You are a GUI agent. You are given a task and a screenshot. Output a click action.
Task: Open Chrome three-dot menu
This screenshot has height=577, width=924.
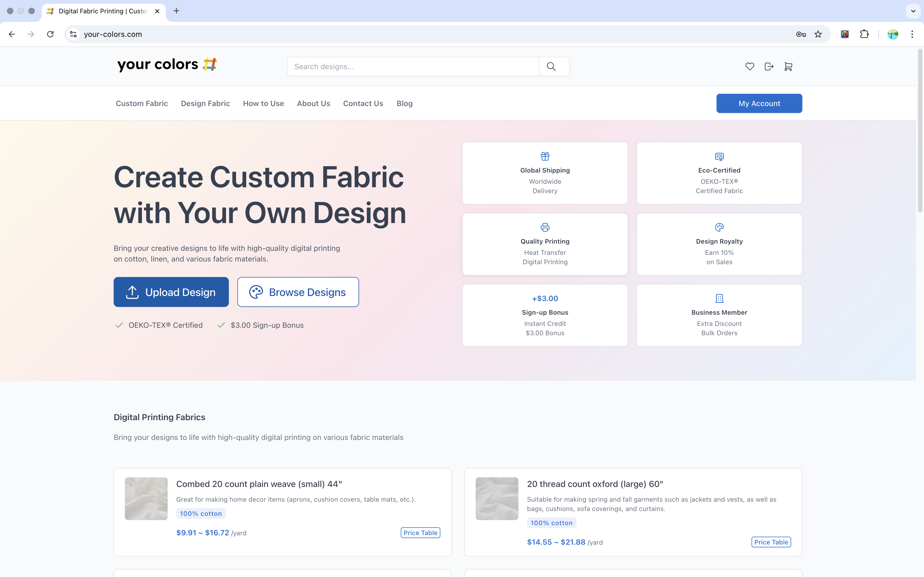[x=912, y=34]
